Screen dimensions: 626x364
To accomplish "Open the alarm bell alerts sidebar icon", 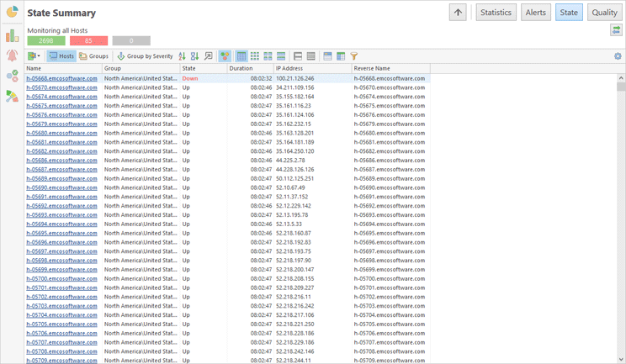I will tap(12, 55).
